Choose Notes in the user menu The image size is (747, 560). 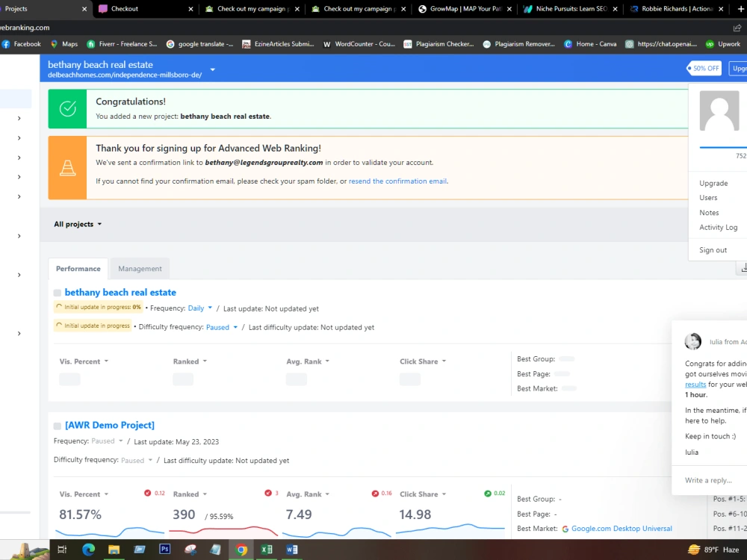pos(709,213)
